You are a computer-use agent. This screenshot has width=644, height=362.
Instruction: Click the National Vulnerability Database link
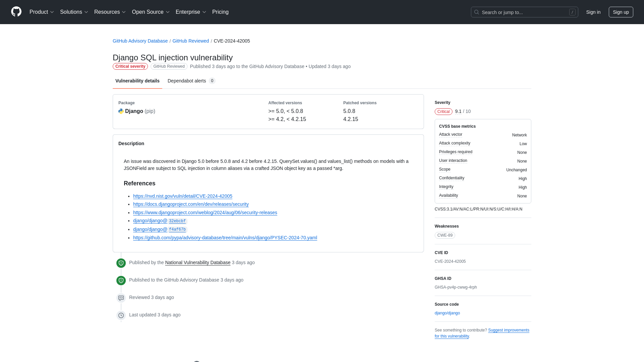(198, 262)
